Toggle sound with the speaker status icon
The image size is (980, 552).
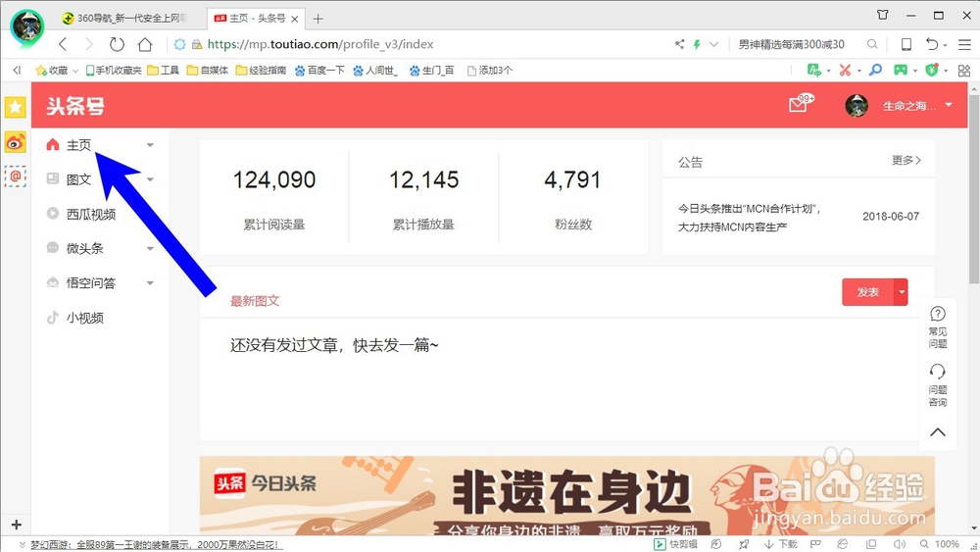[899, 544]
